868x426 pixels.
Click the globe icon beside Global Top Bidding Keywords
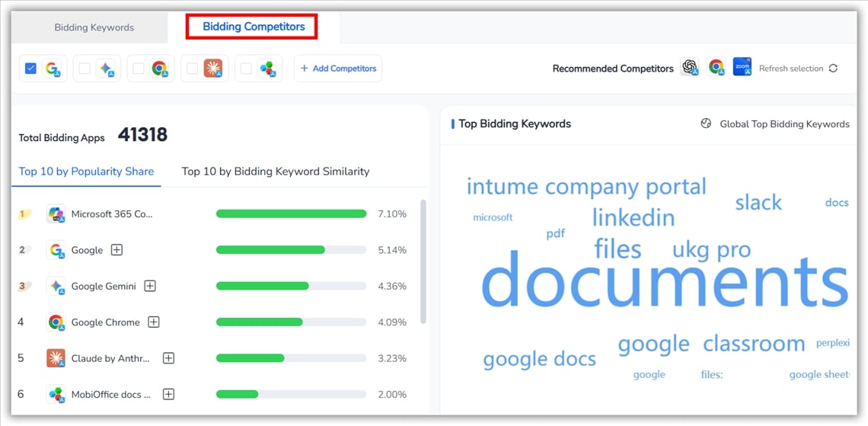706,124
